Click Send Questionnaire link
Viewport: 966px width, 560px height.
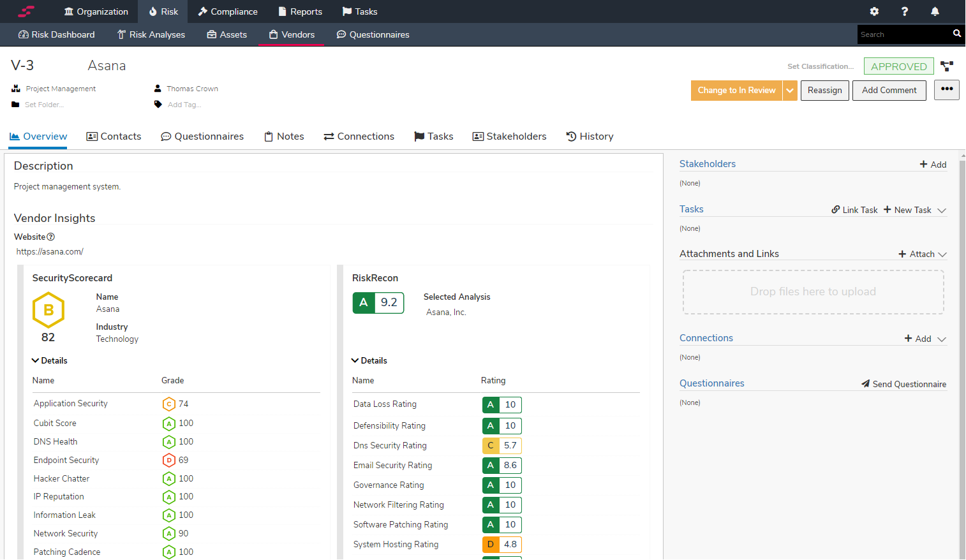point(903,384)
